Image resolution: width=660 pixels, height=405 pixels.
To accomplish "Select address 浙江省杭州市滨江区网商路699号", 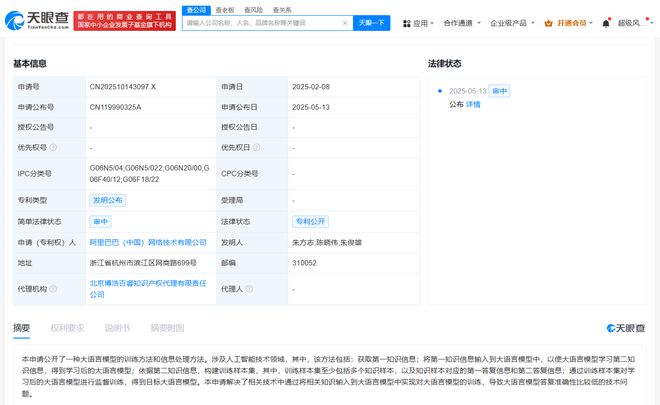I will click(x=143, y=263).
